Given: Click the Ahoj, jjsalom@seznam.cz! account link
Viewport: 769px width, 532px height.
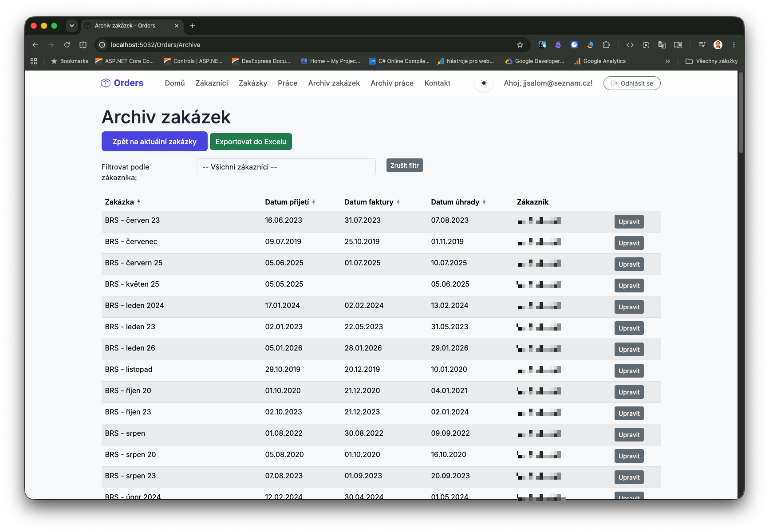Looking at the screenshot, I should 548,83.
